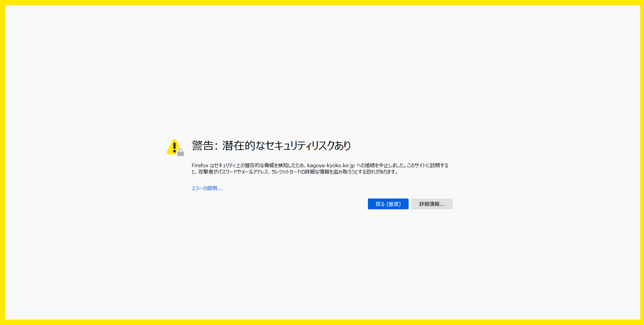Screen dimensions: 644x325
Task: Click the word Firefox in the description
Action: click(200, 166)
